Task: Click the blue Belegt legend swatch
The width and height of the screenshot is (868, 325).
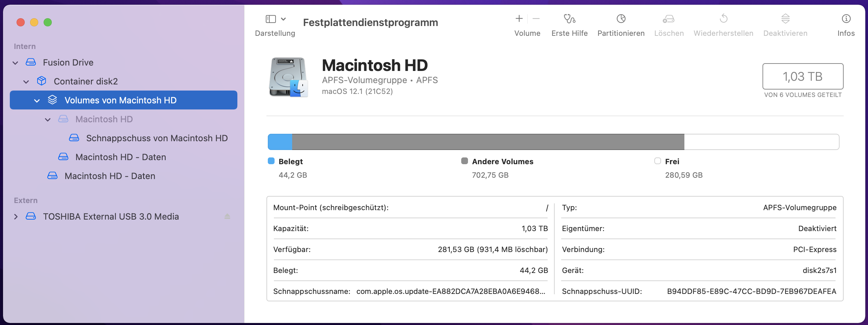Action: click(271, 161)
